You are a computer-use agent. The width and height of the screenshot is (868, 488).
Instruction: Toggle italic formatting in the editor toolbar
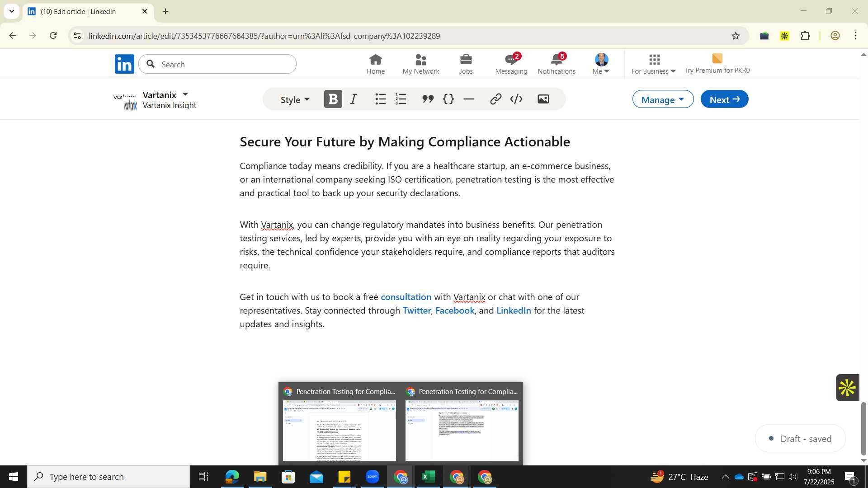(354, 99)
